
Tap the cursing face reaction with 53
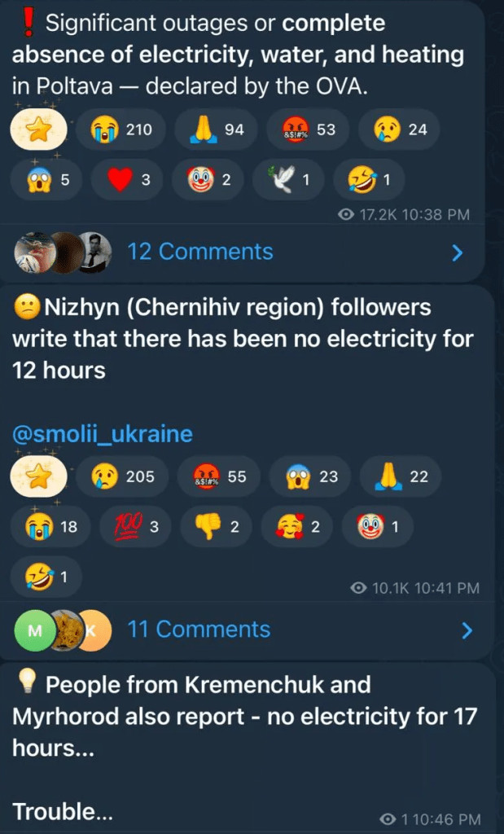click(x=309, y=129)
